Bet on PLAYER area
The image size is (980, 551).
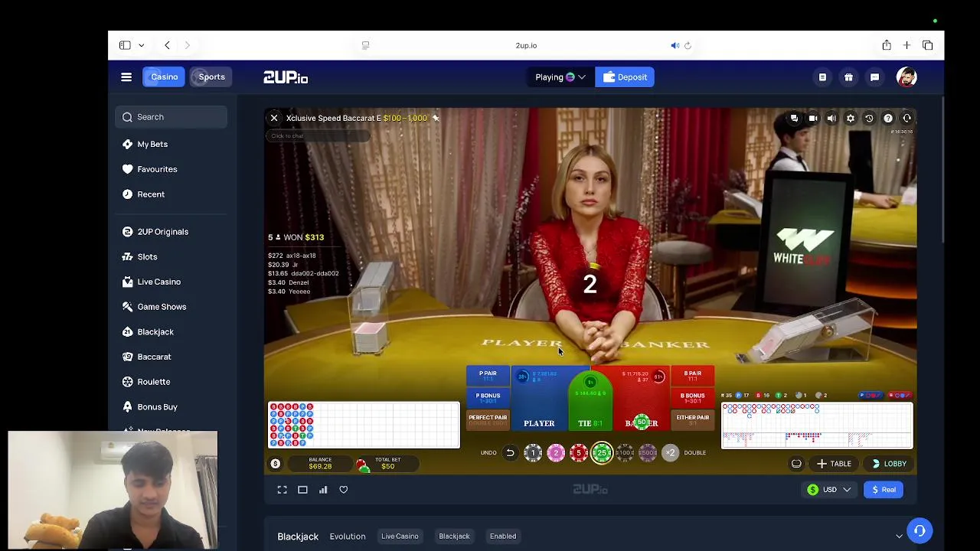click(x=539, y=398)
